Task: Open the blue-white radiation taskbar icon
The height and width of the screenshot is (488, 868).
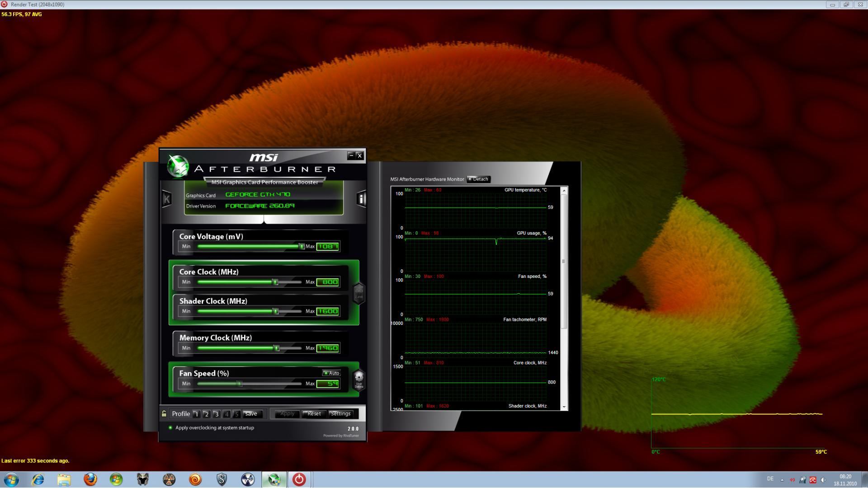Action: click(x=247, y=479)
